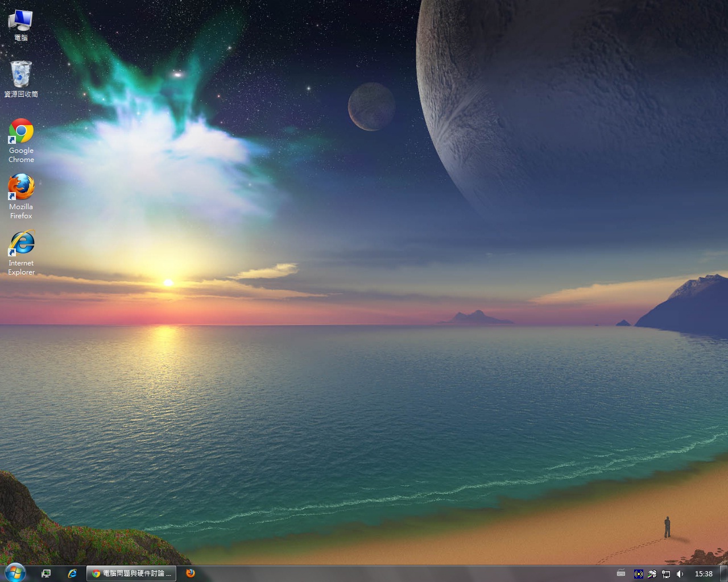Open the touch keyboard tray icon

click(621, 574)
